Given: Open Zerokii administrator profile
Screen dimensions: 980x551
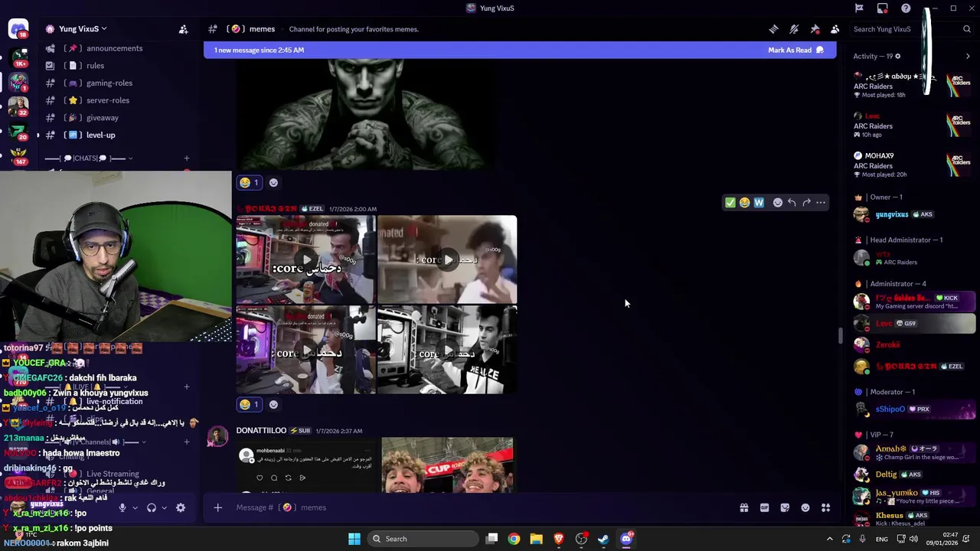Looking at the screenshot, I should click(x=913, y=345).
